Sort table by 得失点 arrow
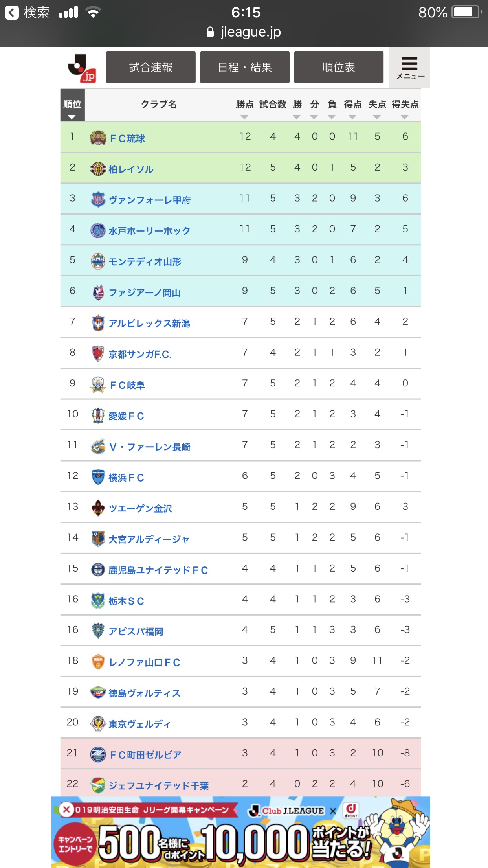The image size is (488, 868). tap(405, 117)
